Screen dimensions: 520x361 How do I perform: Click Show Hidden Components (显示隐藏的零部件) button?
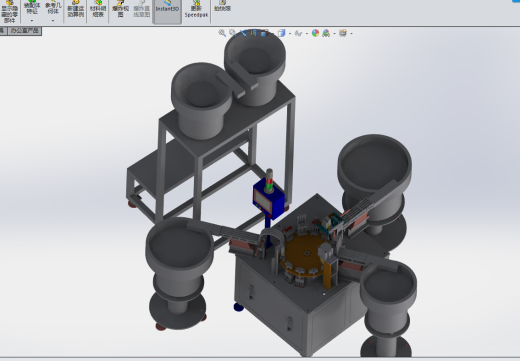click(9, 12)
